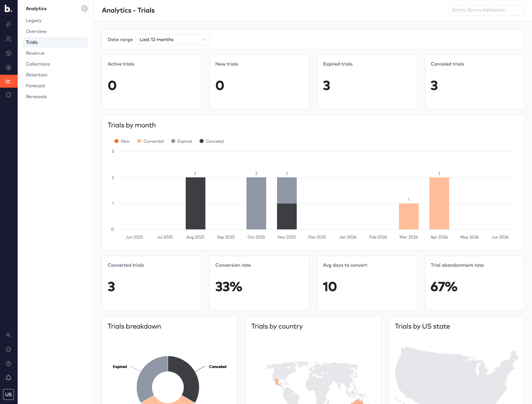Open the chat bubble icon
The height and width of the screenshot is (404, 532).
pyautogui.click(x=8, y=349)
